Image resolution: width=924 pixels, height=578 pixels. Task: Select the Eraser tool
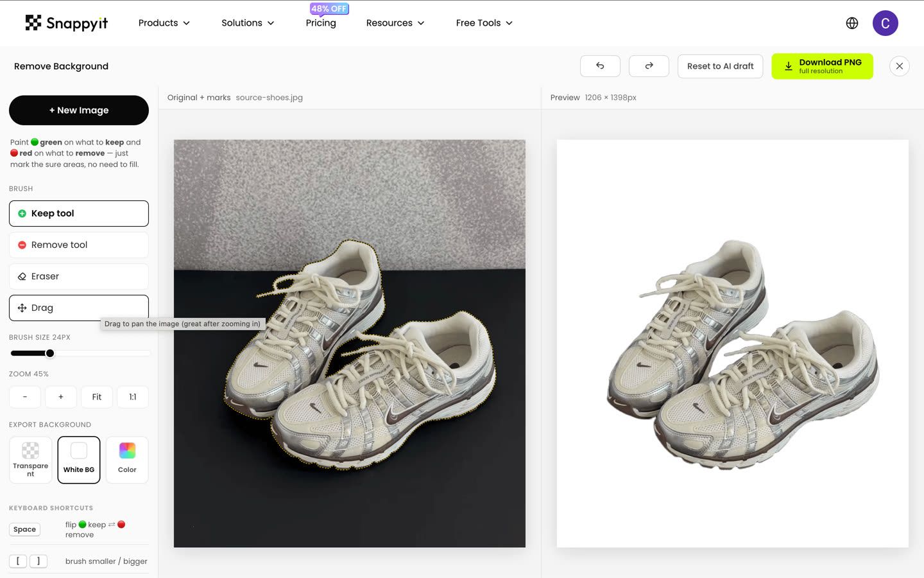tap(79, 276)
